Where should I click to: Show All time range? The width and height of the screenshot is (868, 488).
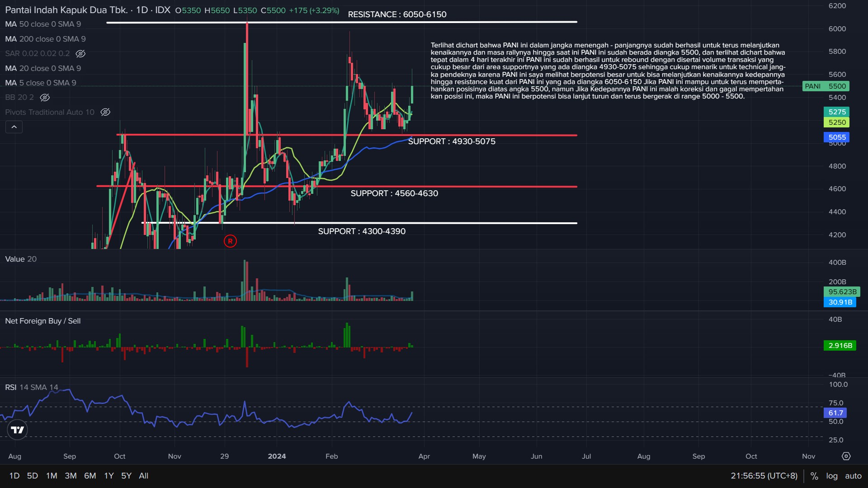click(144, 476)
